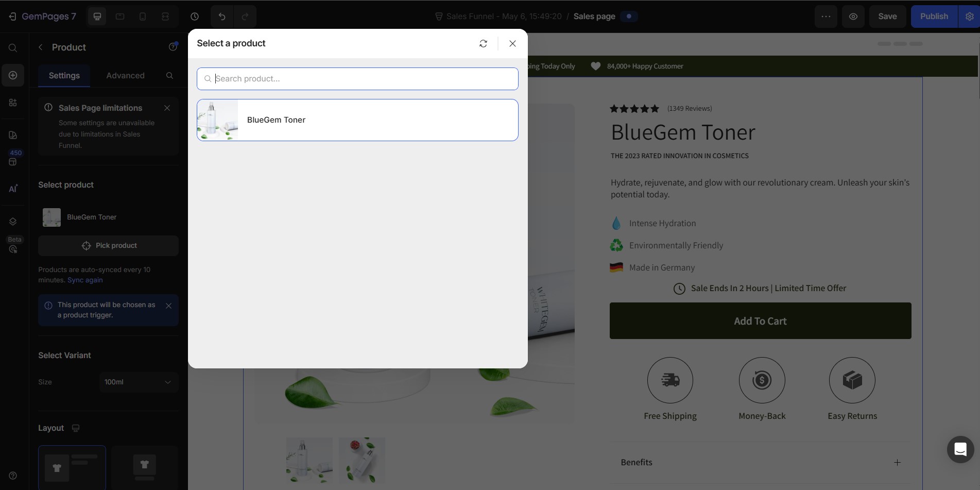
Task: Switch to desktop device view
Action: 97,16
